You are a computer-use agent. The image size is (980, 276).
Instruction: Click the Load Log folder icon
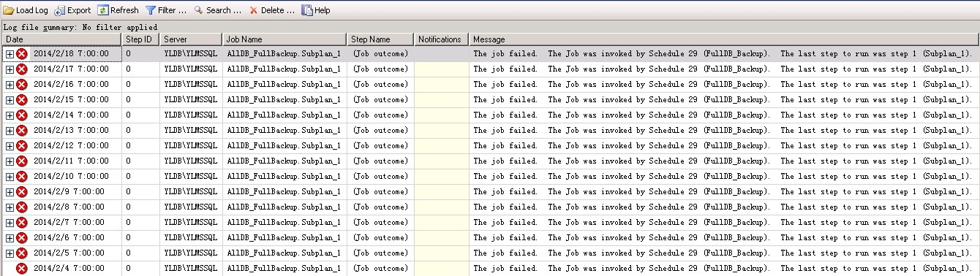click(8, 10)
